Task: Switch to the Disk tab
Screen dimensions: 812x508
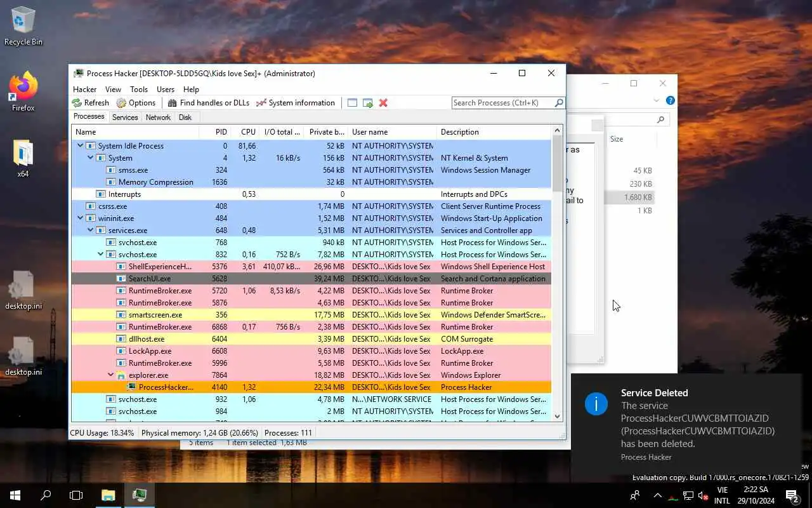Action: pos(185,117)
